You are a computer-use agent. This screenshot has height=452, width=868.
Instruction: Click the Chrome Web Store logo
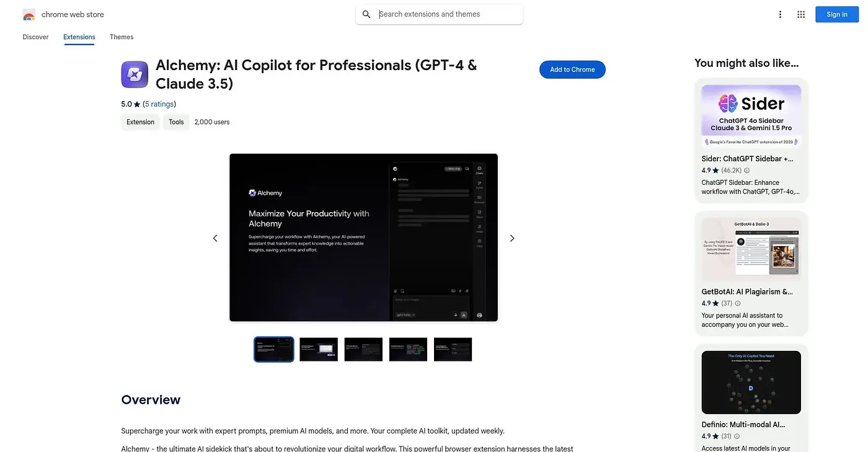[29, 15]
